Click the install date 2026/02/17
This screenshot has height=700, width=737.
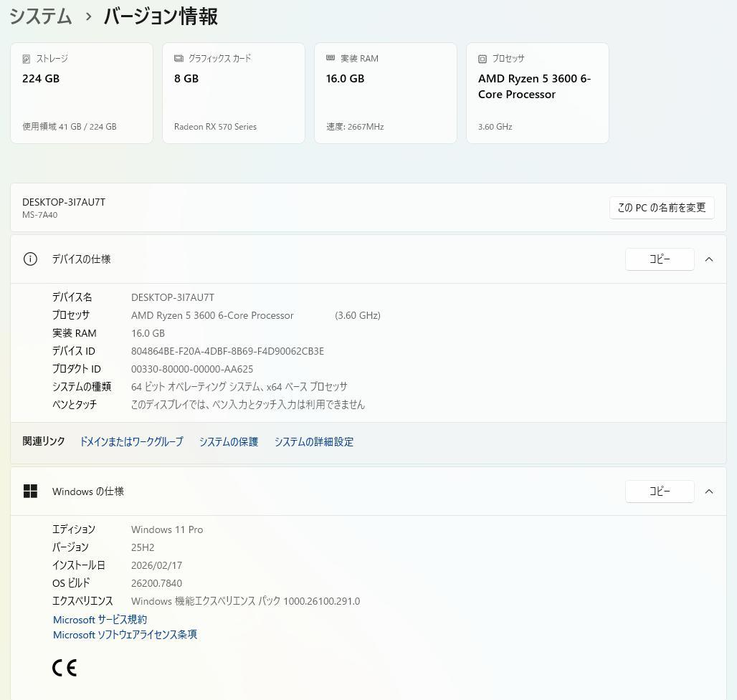point(156,565)
